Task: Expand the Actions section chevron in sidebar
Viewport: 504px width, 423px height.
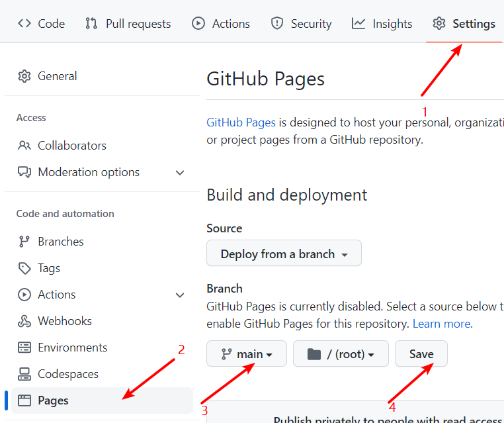Action: [x=180, y=295]
